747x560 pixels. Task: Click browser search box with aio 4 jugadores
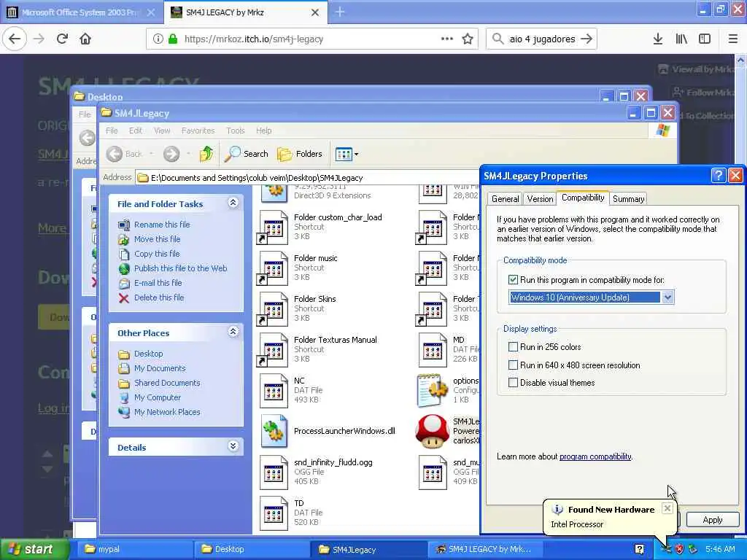click(x=542, y=39)
